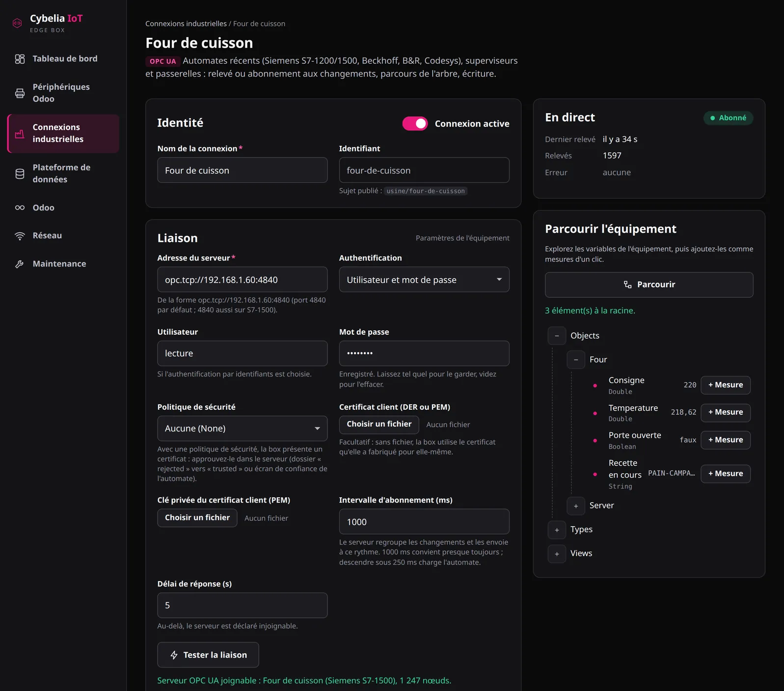Add Porte ouverte as a measure
This screenshot has height=691, width=784.
[726, 440]
